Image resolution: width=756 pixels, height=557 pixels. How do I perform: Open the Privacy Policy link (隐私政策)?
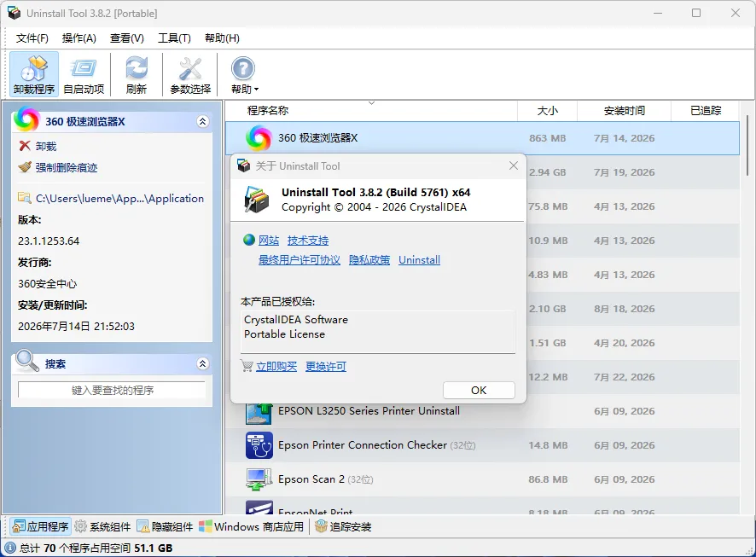(369, 260)
